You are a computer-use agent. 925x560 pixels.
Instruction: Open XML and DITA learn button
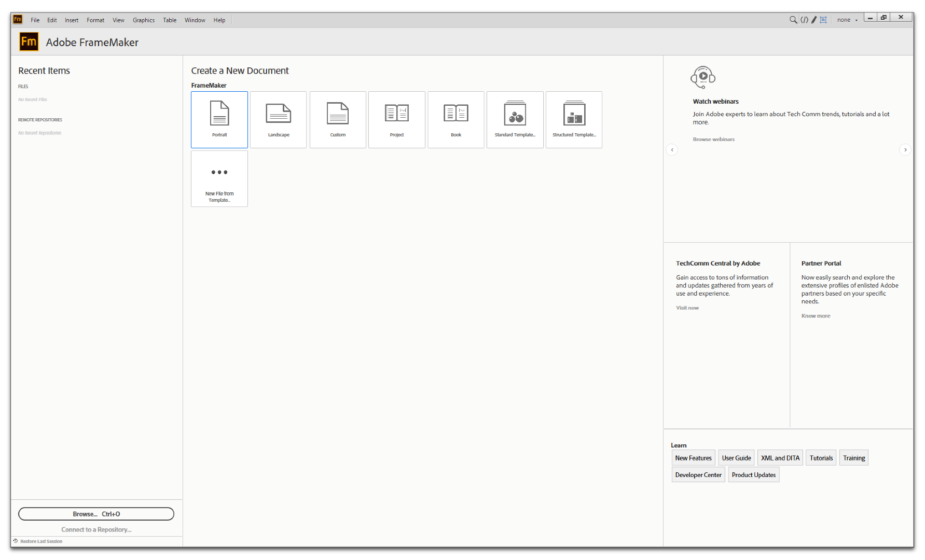(780, 458)
